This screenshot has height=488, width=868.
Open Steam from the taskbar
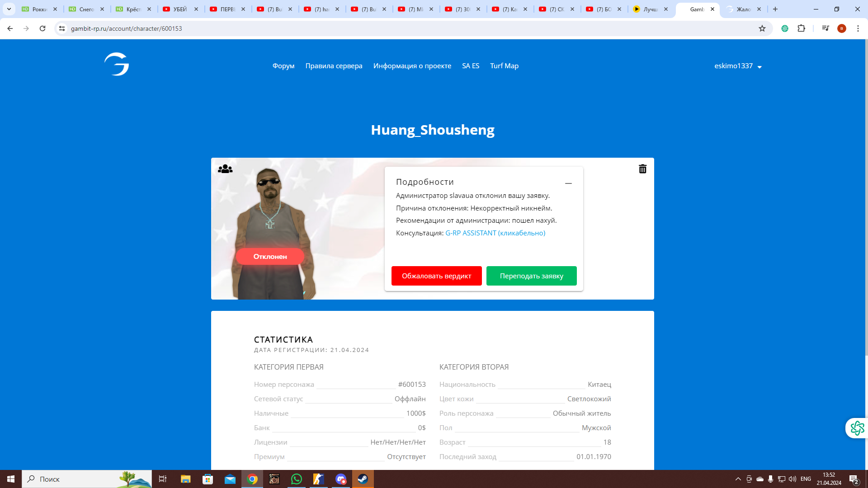363,479
